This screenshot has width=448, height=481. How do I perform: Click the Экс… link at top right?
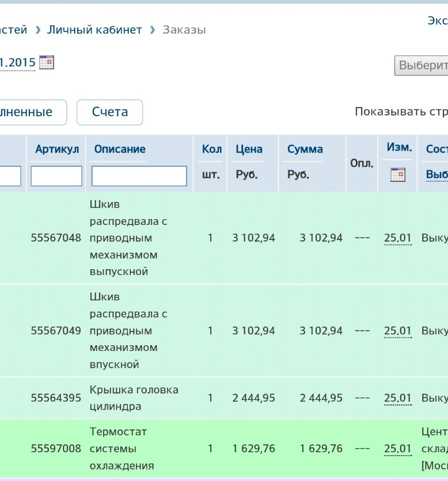(x=437, y=21)
